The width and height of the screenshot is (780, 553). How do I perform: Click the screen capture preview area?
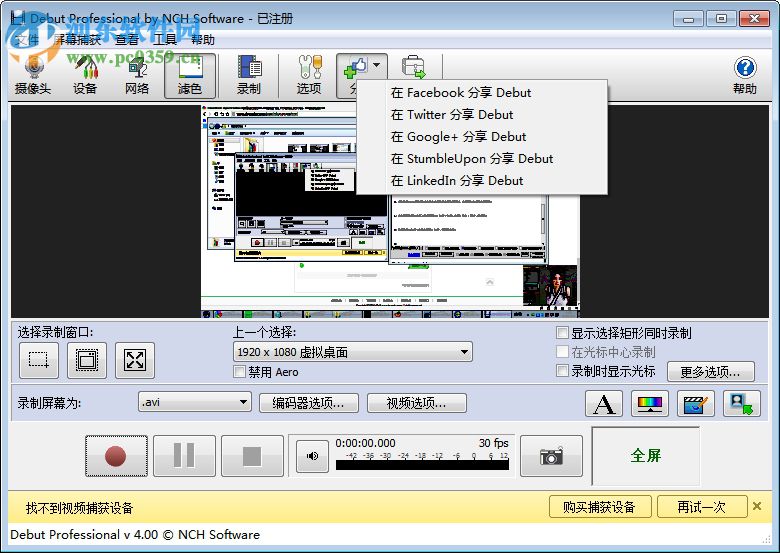pos(390,211)
